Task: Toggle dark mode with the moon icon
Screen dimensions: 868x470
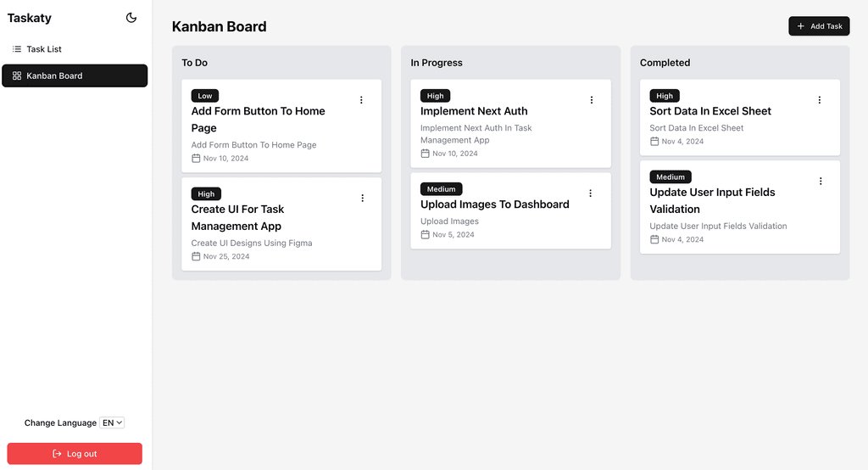Action: (x=131, y=18)
